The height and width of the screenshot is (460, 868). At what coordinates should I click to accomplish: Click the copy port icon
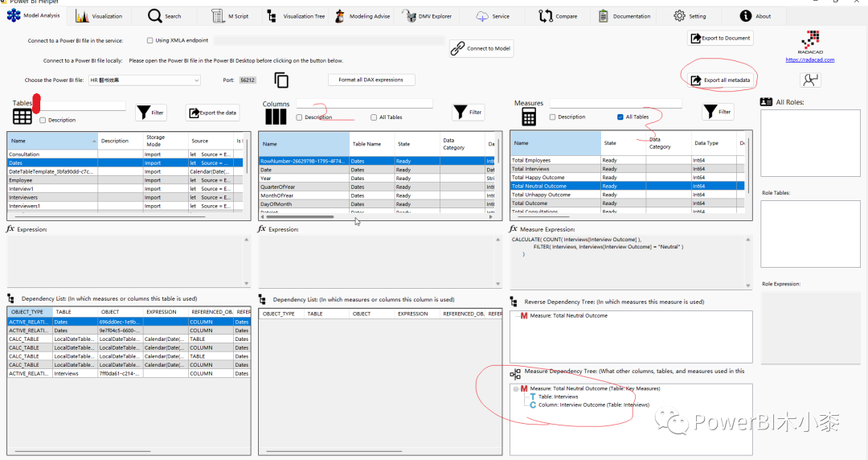pyautogui.click(x=281, y=80)
